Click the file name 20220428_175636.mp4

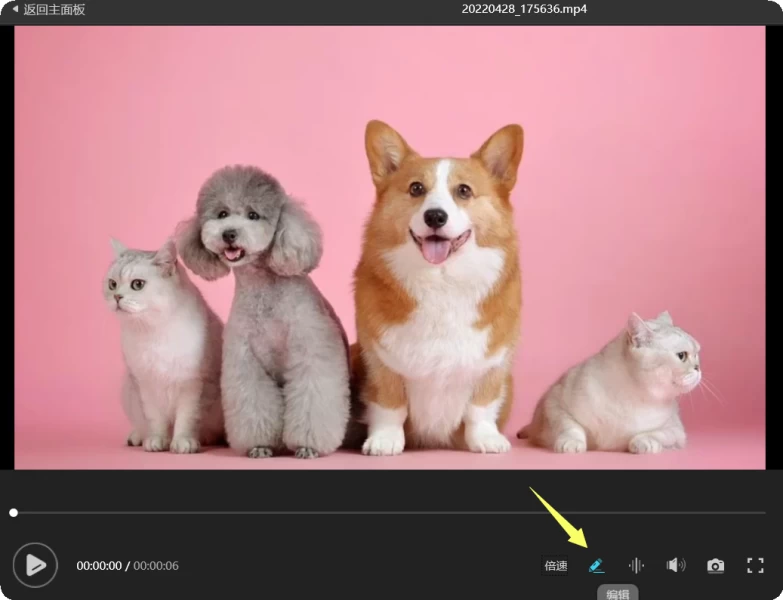point(524,9)
